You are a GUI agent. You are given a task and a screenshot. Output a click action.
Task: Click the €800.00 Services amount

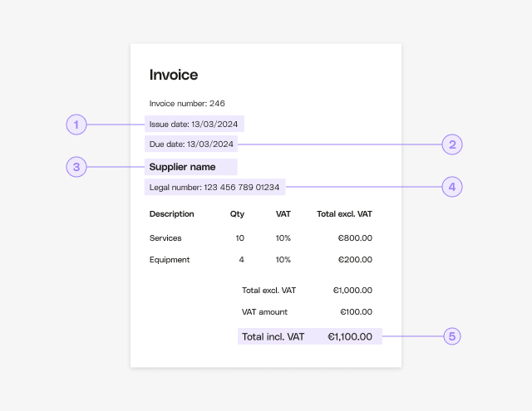tap(355, 238)
